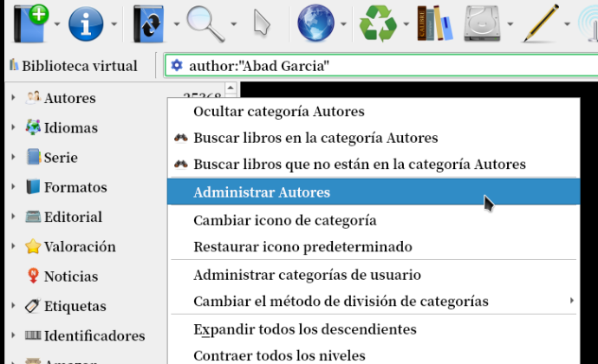
Task: Click the Convert books icon
Action: (x=149, y=23)
